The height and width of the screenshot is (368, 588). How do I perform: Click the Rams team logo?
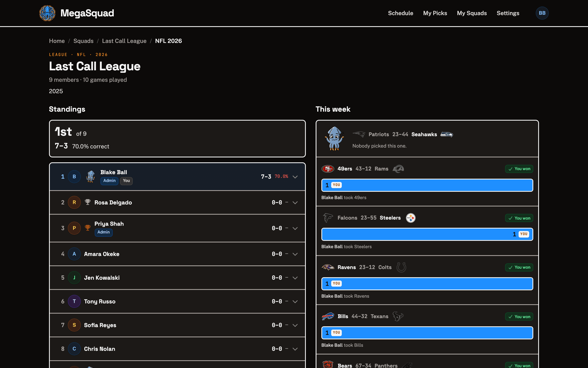pyautogui.click(x=398, y=169)
